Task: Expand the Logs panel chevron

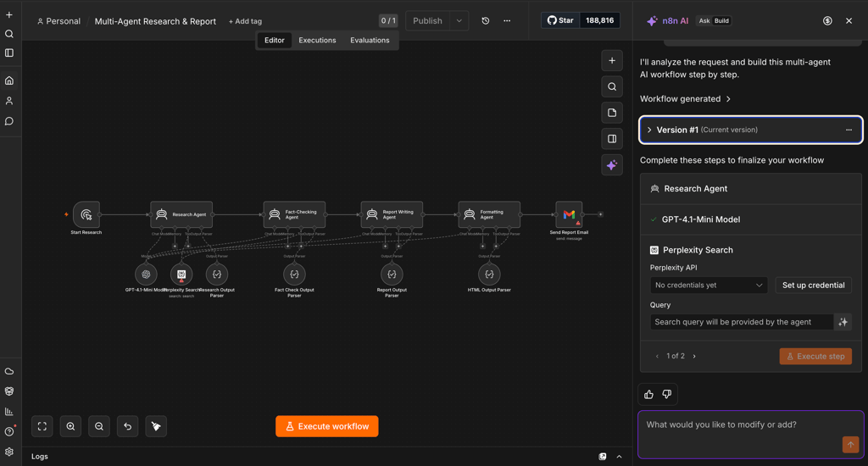Action: coord(619,457)
